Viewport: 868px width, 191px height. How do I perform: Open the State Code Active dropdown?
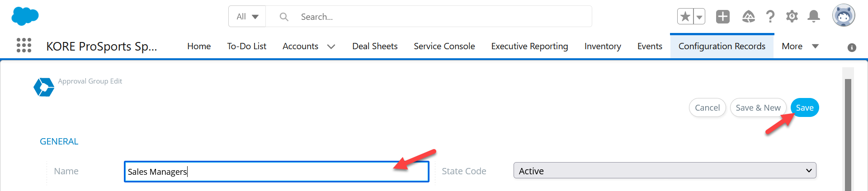pos(665,171)
